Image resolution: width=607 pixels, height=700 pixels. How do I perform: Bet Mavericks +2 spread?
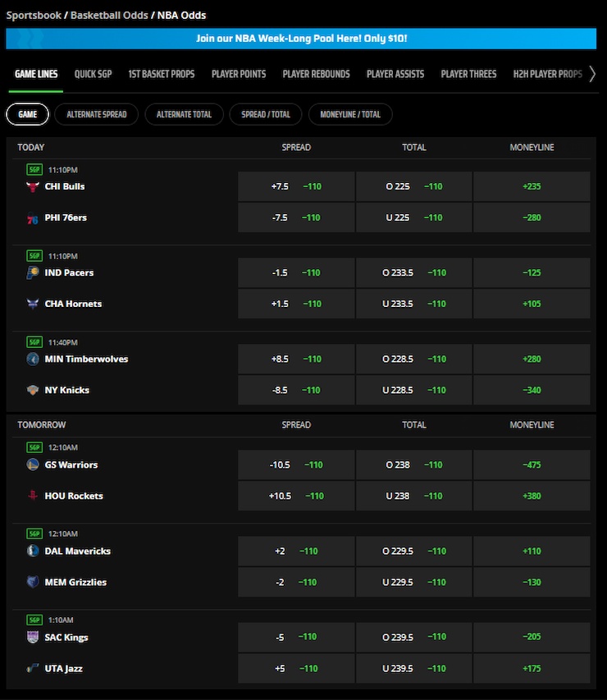pos(296,551)
